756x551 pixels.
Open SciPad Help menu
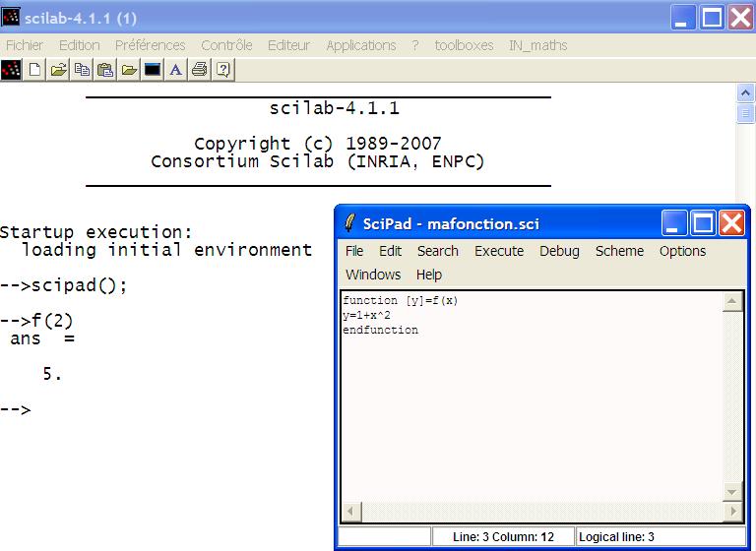point(429,275)
